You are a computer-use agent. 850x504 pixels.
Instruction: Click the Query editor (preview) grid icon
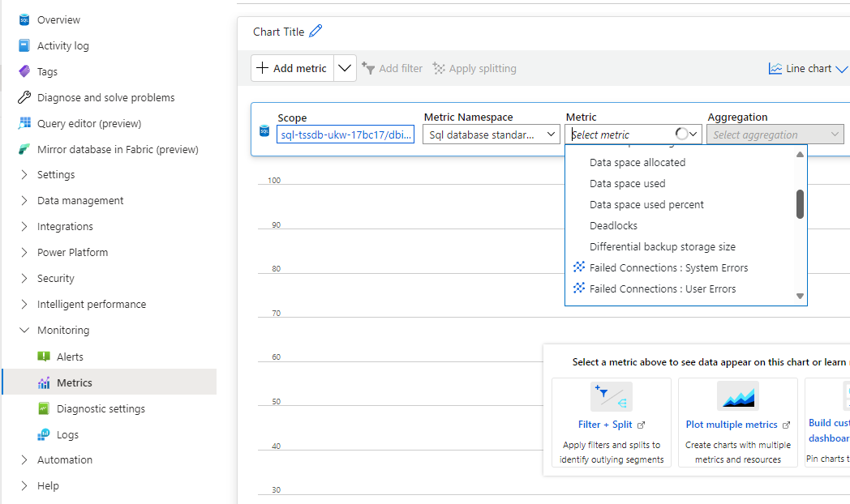[x=24, y=123]
